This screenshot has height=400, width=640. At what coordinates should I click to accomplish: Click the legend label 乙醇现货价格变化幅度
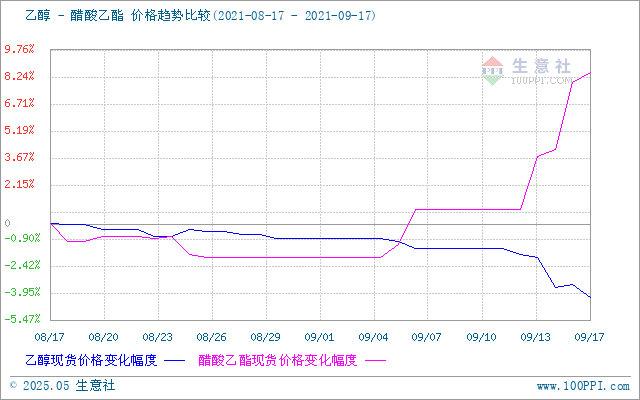point(91,360)
